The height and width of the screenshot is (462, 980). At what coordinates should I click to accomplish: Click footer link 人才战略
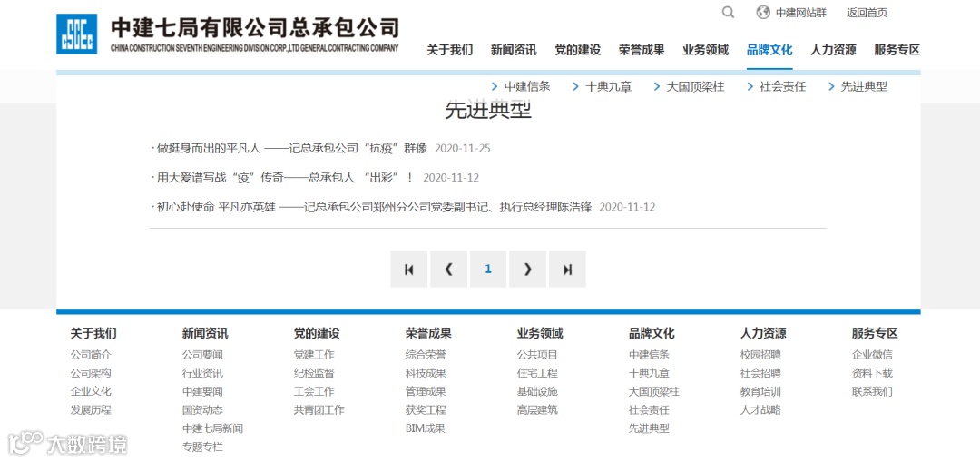tap(760, 410)
